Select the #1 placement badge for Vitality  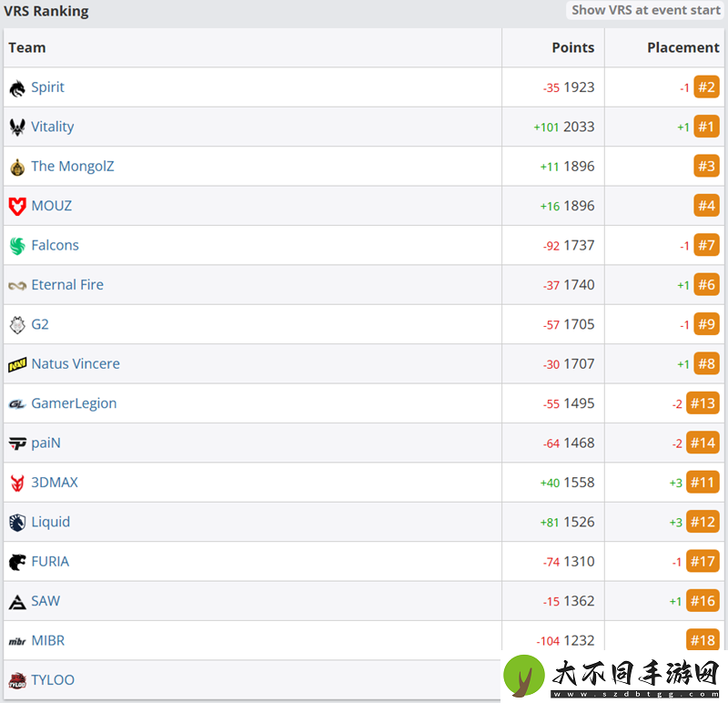[707, 127]
